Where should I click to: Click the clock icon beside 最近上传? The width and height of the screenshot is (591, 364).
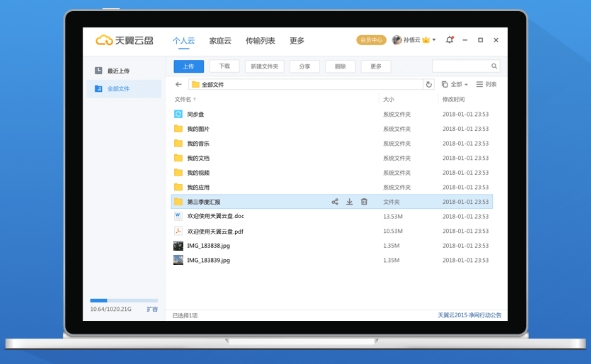tap(98, 70)
